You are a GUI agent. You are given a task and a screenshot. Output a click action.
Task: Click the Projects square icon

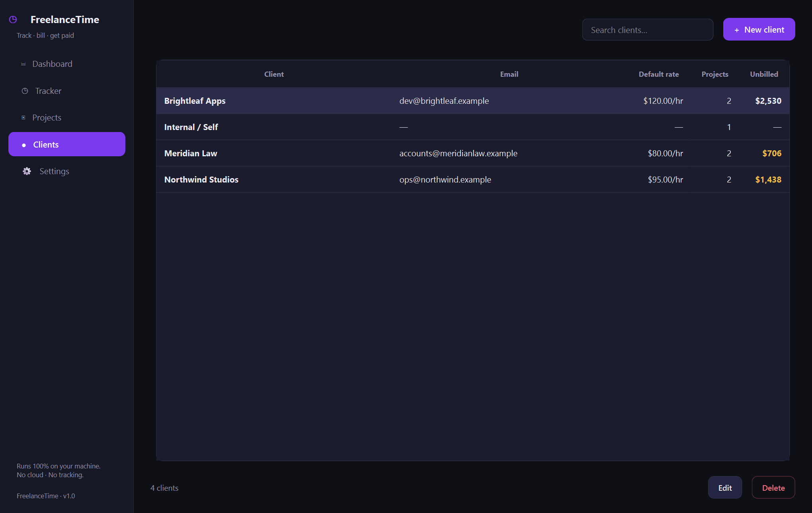(x=23, y=118)
